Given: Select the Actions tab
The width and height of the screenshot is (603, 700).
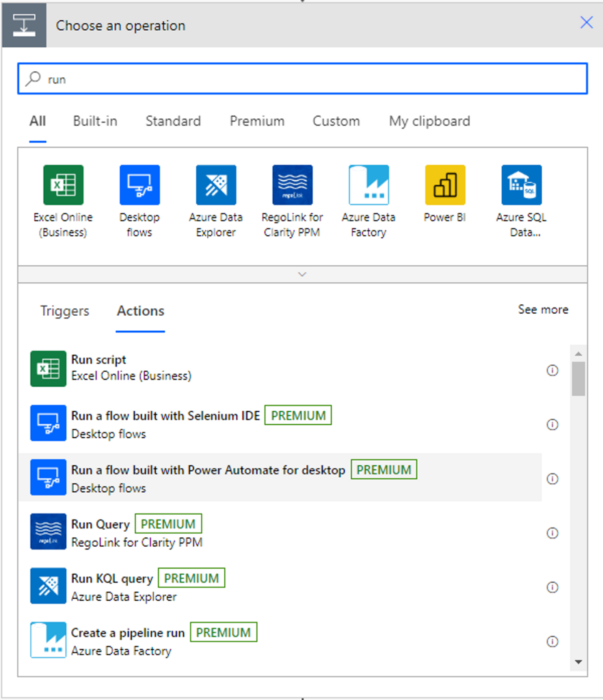Looking at the screenshot, I should point(141,311).
